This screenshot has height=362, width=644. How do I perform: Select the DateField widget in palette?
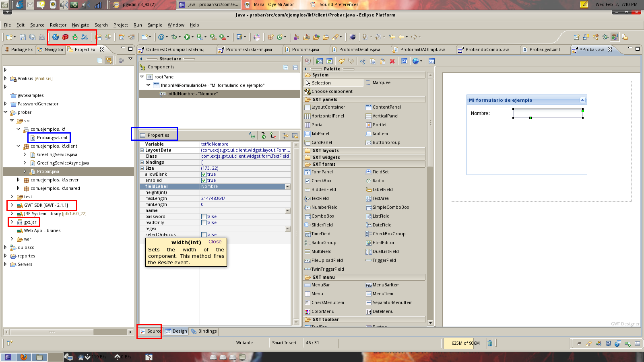pos(379,225)
